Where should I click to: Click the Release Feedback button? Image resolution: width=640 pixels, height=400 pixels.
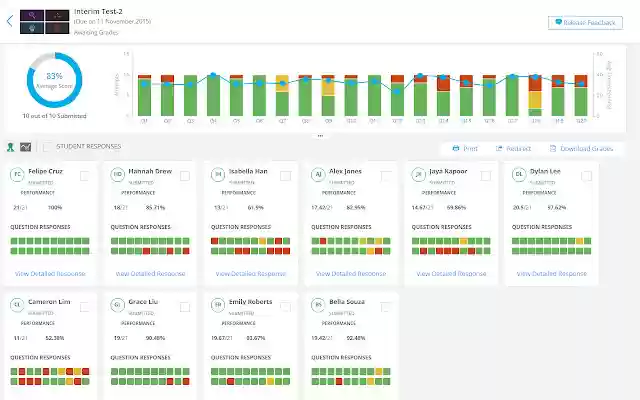coord(585,22)
